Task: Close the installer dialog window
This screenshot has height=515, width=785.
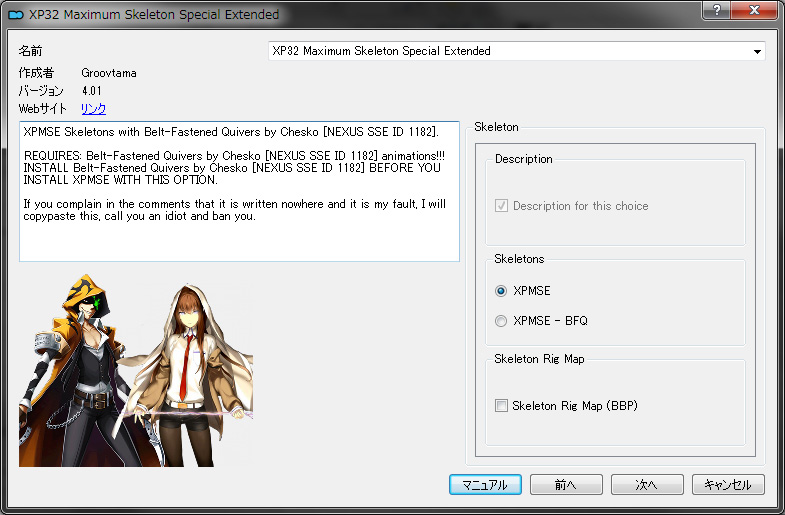Action: point(754,10)
